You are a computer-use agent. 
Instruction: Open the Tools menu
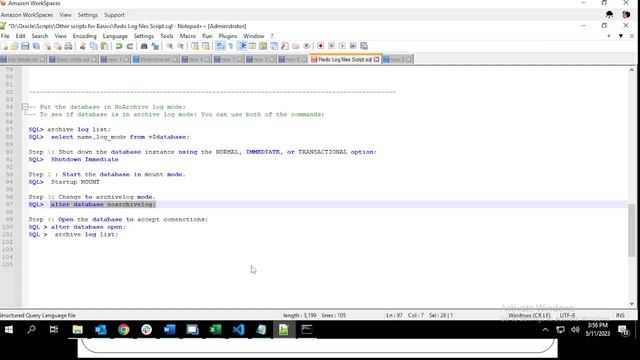click(x=167, y=36)
